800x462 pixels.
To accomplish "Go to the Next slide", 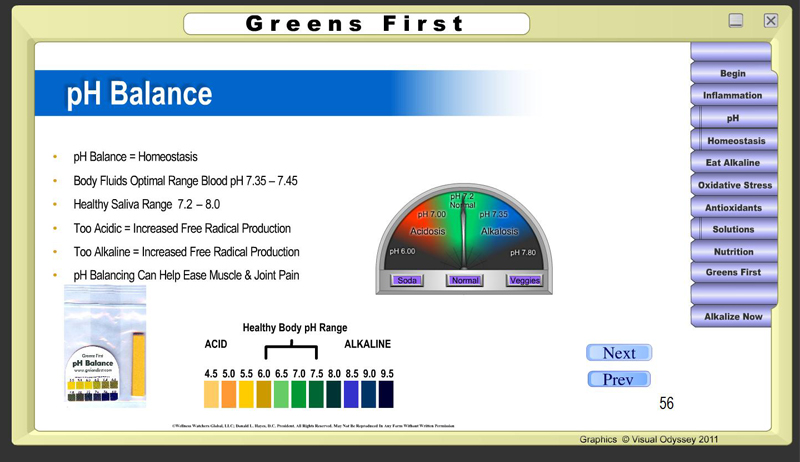I will (619, 353).
